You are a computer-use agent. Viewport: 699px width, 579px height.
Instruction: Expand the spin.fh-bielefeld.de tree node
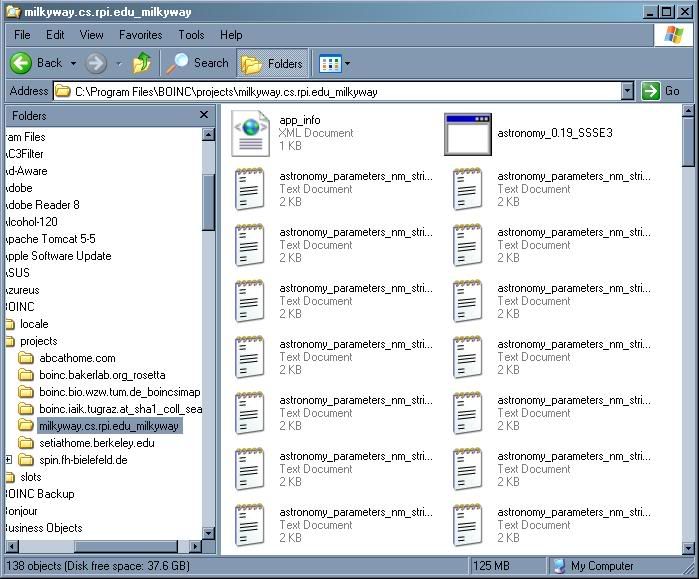point(8,459)
